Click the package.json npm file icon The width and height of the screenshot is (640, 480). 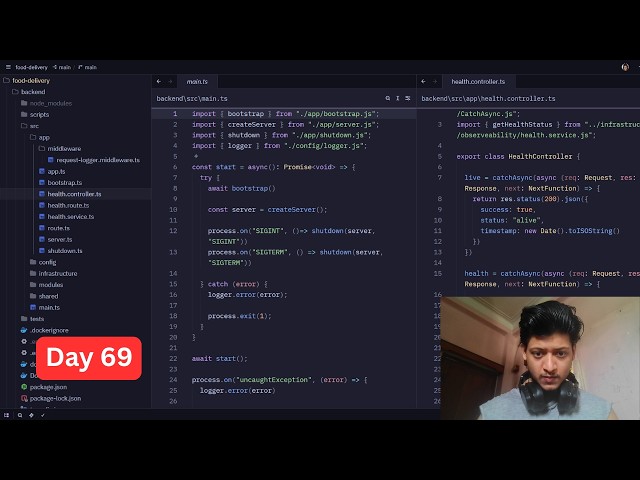[x=24, y=387]
